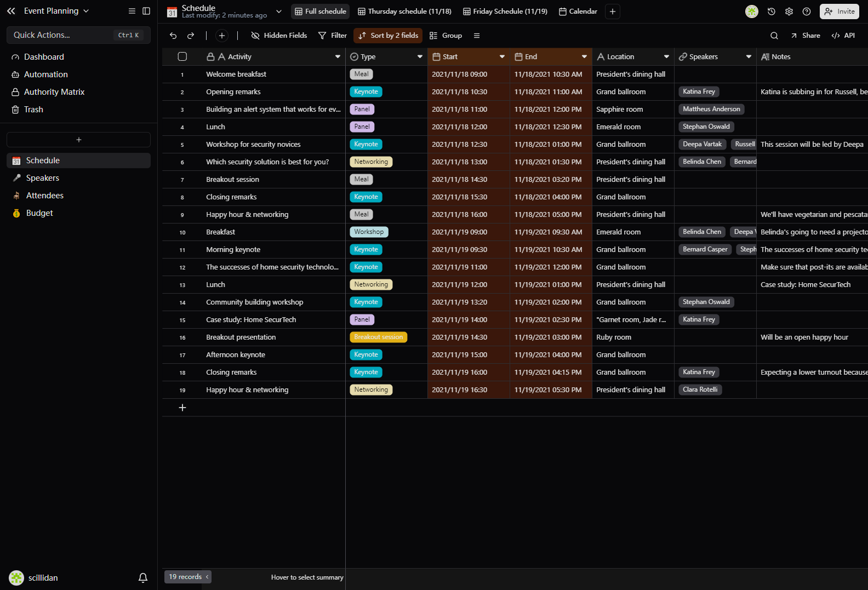Click orange Breakout session tag
Viewport: 868px width, 590px height.
378,337
